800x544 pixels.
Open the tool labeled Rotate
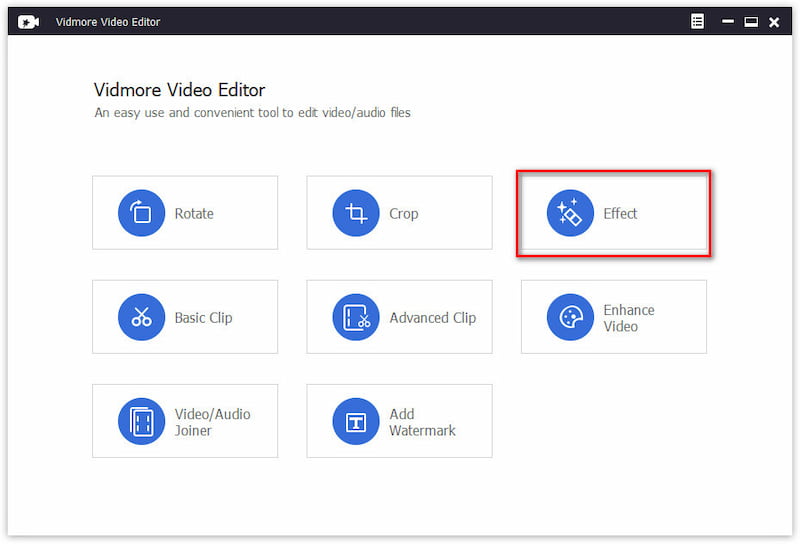[x=194, y=213]
